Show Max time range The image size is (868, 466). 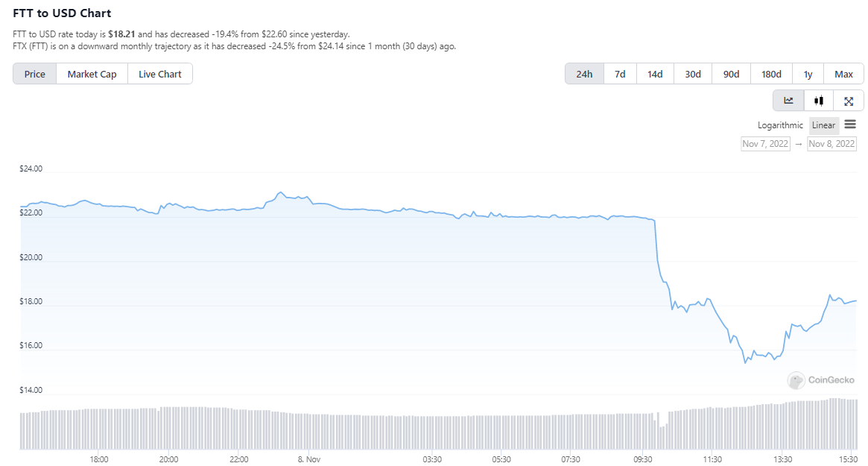coord(843,74)
